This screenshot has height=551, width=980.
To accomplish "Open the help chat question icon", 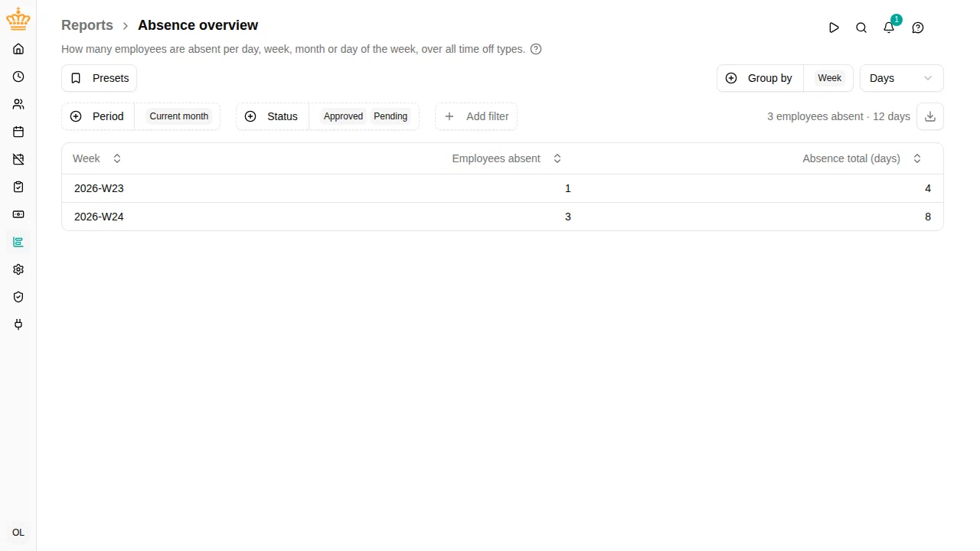I will [918, 28].
